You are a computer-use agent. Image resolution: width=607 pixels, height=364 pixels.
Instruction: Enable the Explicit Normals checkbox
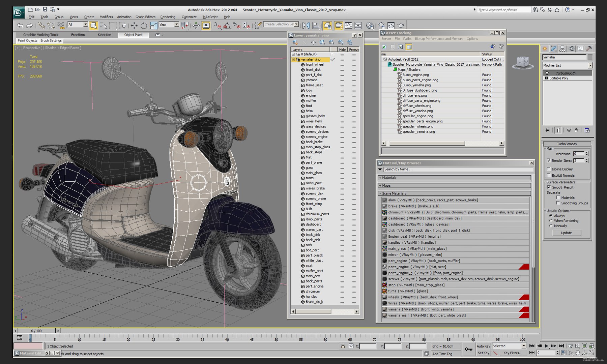pyautogui.click(x=549, y=176)
